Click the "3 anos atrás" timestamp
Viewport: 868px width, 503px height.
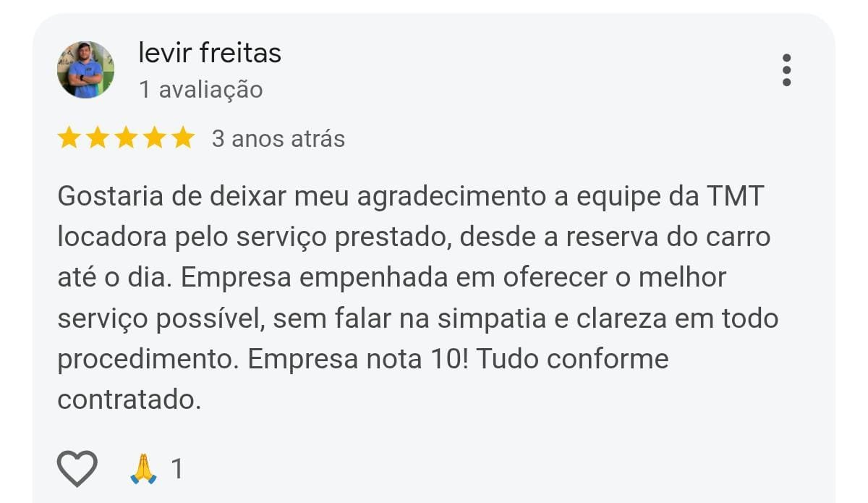click(278, 138)
